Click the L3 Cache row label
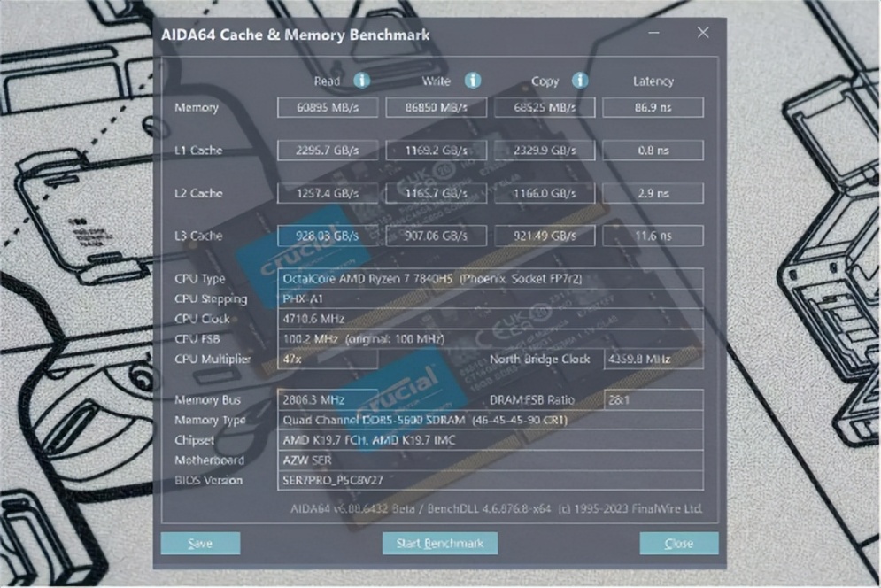Viewport: 881px width, 588px height. pos(198,236)
